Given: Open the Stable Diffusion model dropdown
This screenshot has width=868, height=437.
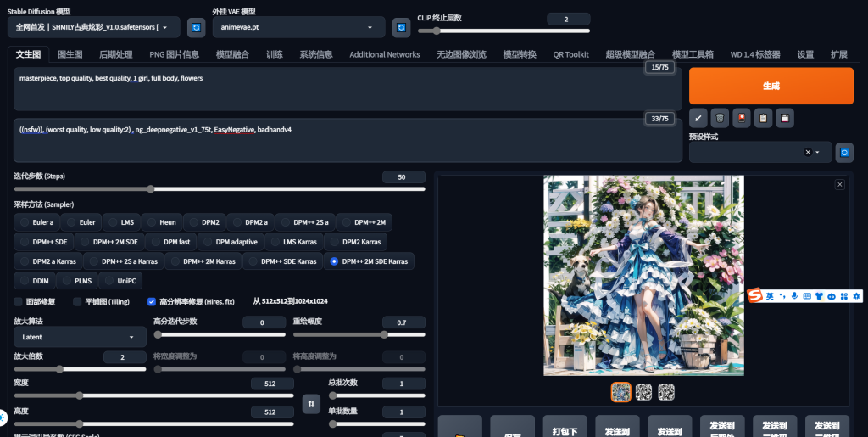Looking at the screenshot, I should 93,28.
